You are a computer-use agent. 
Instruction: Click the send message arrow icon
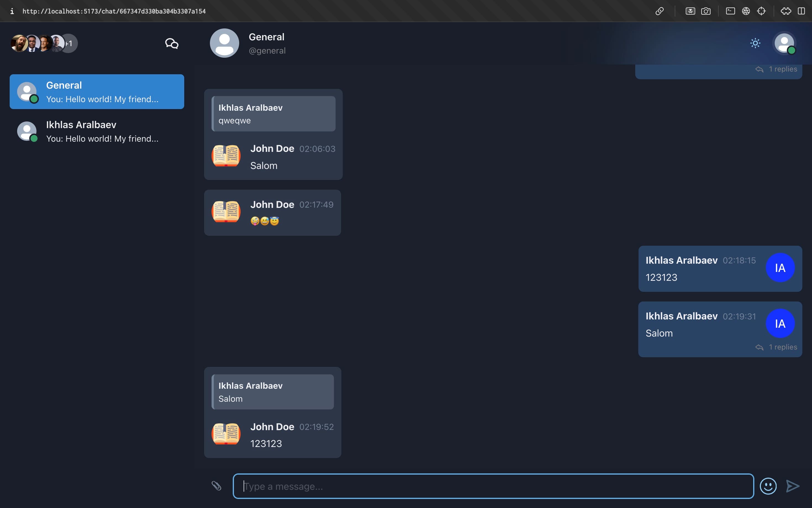tap(792, 486)
